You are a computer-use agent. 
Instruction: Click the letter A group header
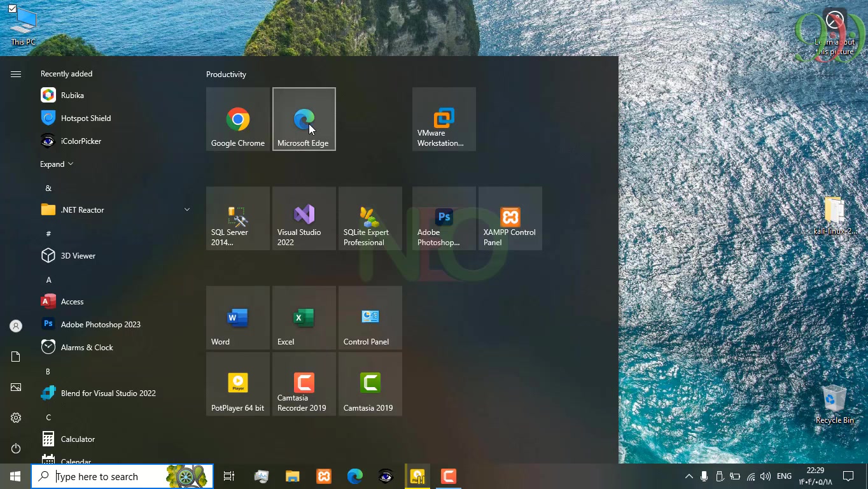tap(48, 280)
